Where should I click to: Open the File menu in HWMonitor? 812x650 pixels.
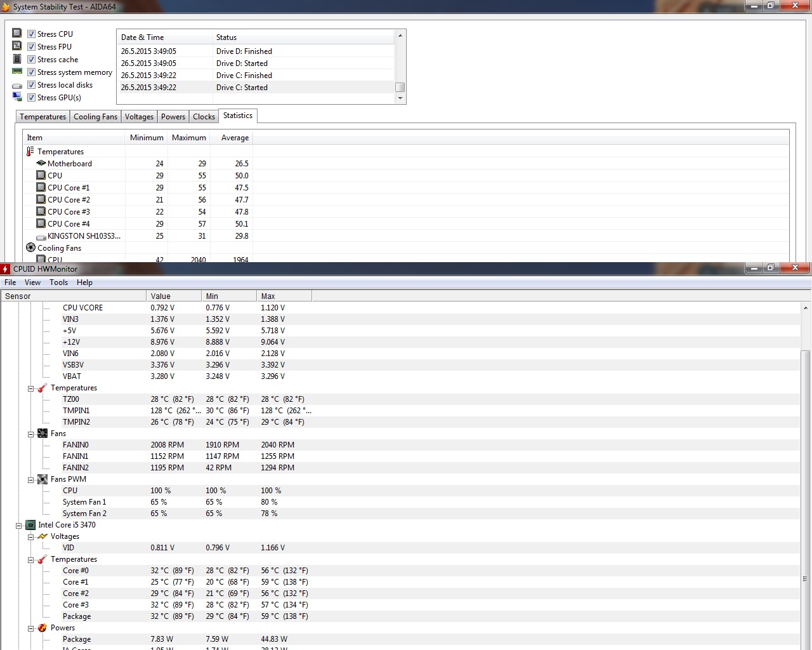(11, 282)
